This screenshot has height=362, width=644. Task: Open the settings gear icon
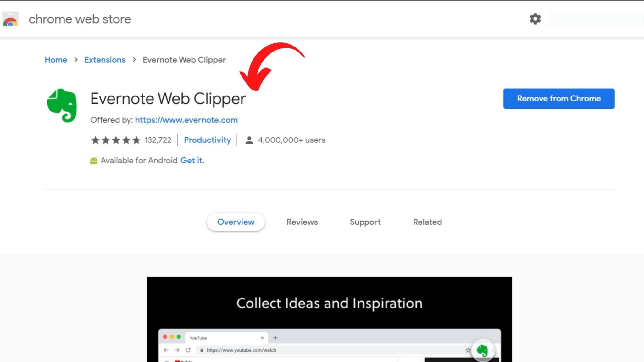[x=535, y=19]
